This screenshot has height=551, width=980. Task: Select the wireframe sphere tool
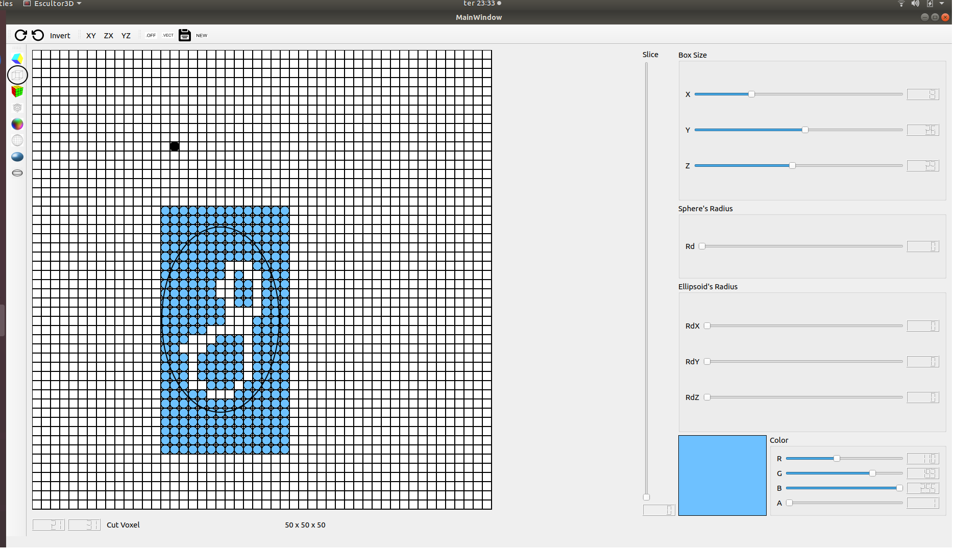tap(17, 140)
